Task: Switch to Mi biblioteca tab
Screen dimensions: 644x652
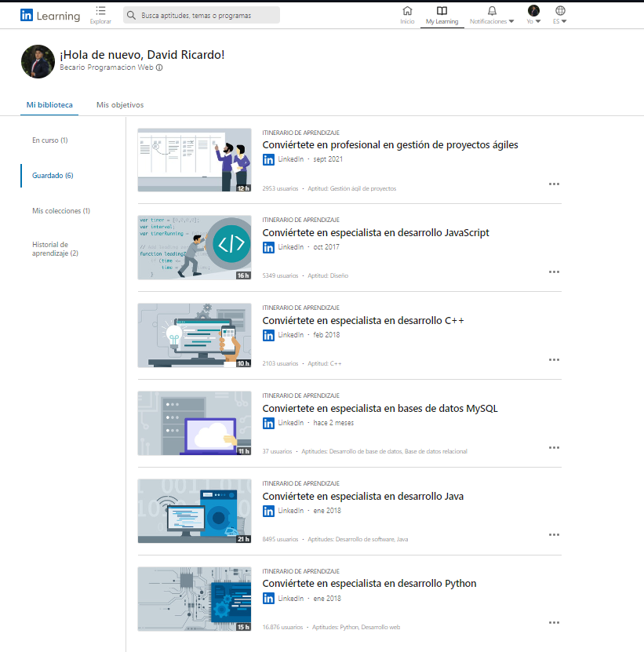Action: [49, 105]
